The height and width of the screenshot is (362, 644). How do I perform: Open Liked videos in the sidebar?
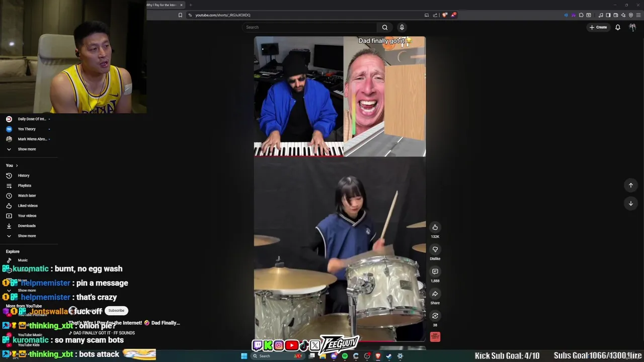click(28, 206)
